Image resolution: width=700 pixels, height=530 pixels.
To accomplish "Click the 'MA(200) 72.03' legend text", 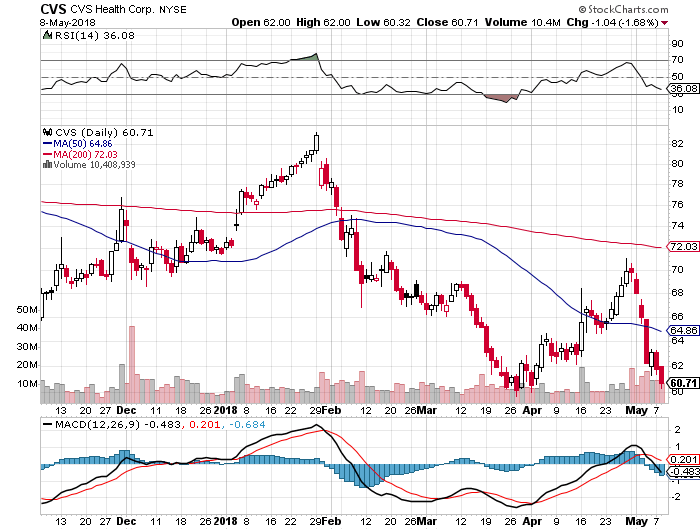I will [85, 154].
